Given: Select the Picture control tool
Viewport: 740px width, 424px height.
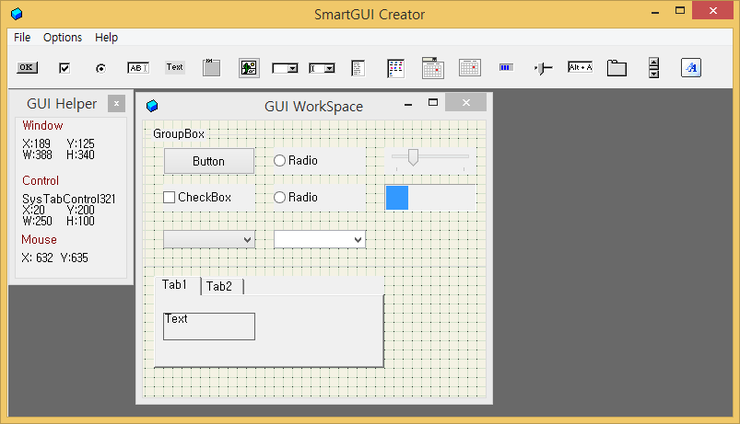Looking at the screenshot, I should (249, 68).
